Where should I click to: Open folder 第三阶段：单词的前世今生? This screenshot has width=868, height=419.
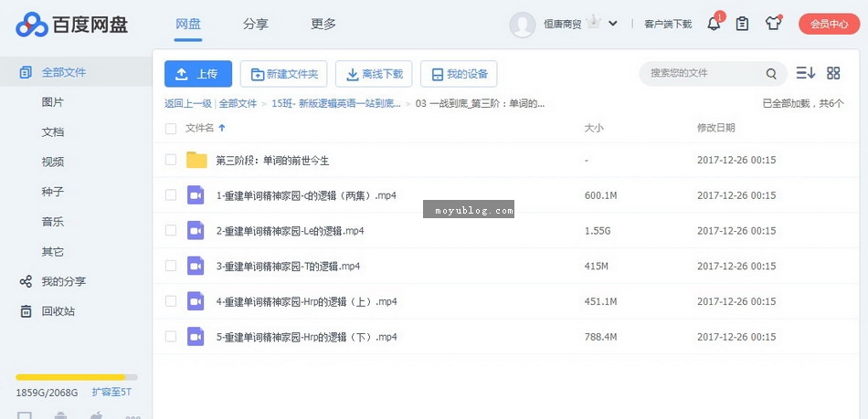272,161
